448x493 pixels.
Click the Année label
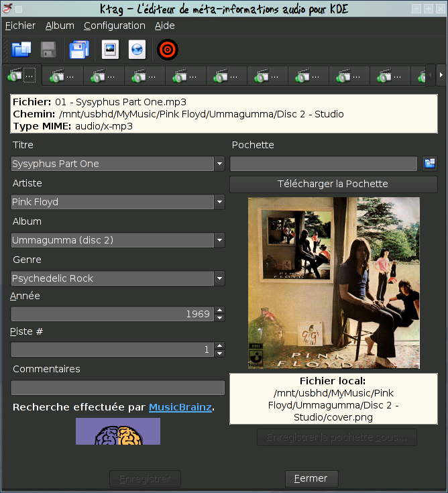[25, 296]
